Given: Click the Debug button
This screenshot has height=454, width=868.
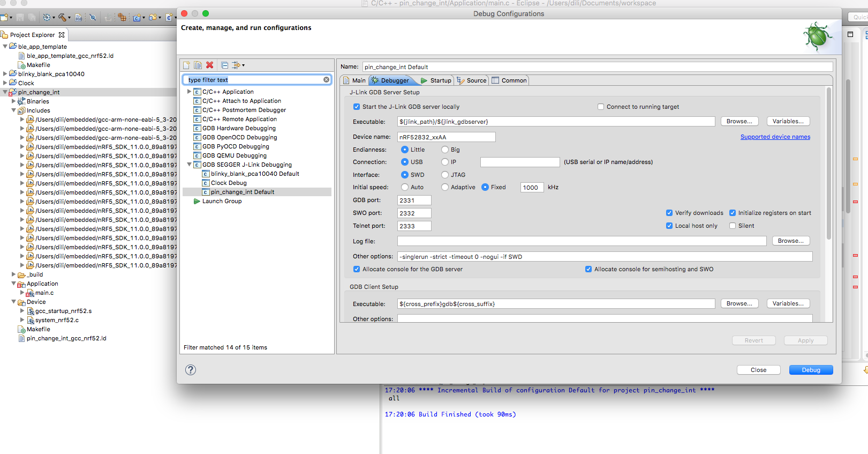Looking at the screenshot, I should [x=811, y=370].
